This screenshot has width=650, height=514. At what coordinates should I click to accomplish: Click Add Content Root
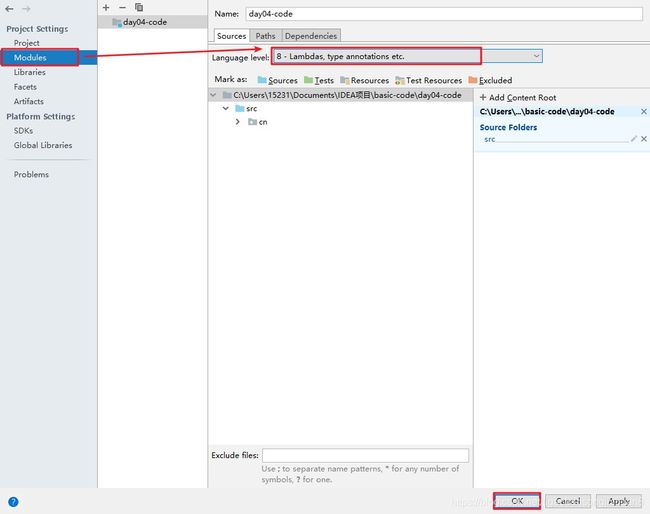tap(518, 98)
